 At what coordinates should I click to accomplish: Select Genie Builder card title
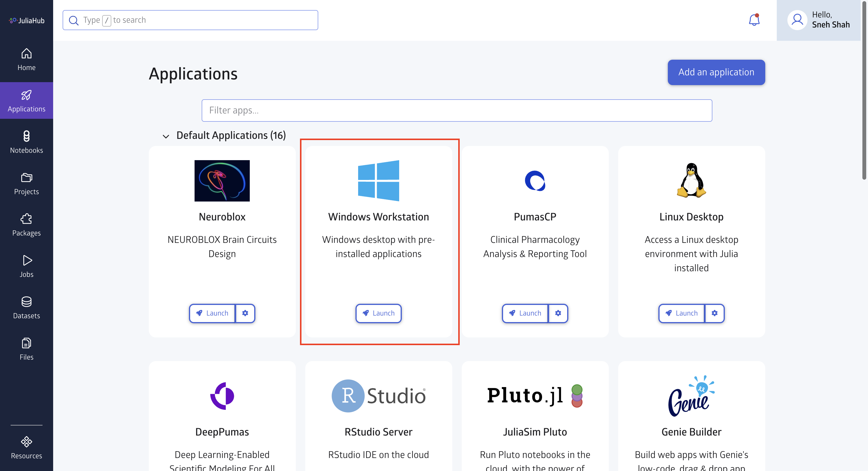(x=691, y=432)
